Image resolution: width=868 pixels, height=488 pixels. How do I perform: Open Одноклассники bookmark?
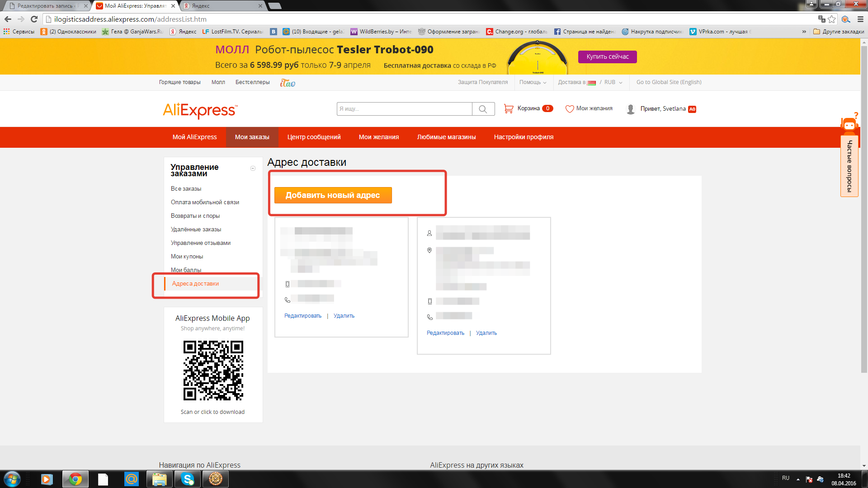coord(68,32)
